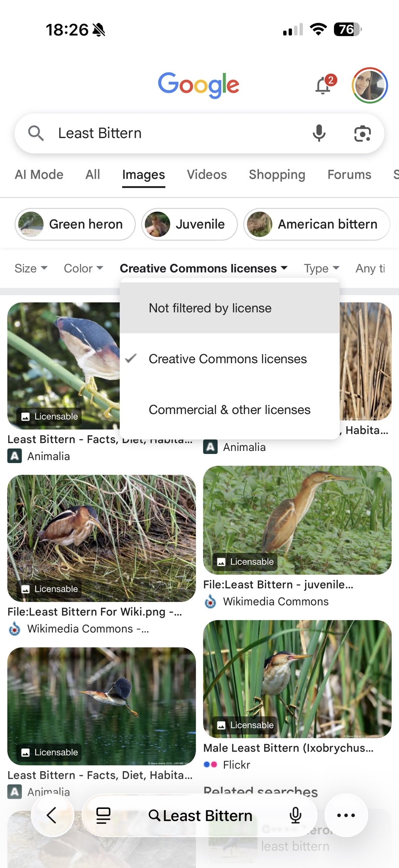Tap the microphone icon in search box
Screen dimensions: 399x868
click(x=319, y=133)
